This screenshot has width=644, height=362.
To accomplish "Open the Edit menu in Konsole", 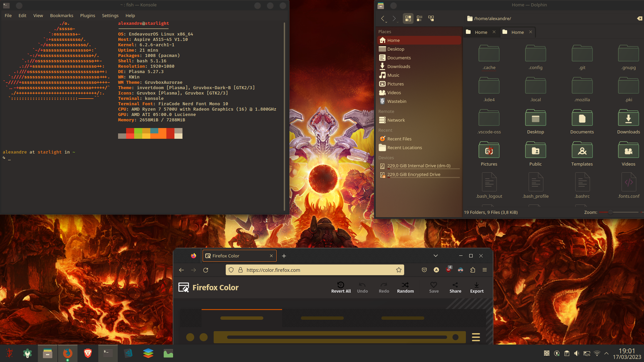I will tap(22, 15).
